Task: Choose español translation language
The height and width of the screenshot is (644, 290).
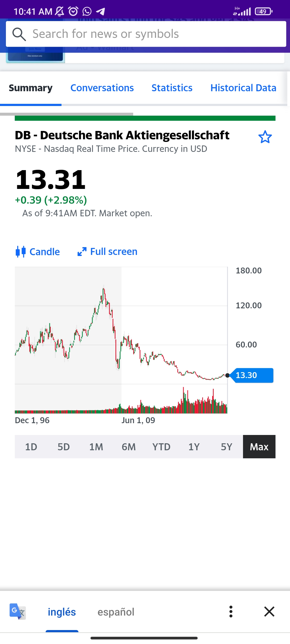Action: pyautogui.click(x=116, y=612)
